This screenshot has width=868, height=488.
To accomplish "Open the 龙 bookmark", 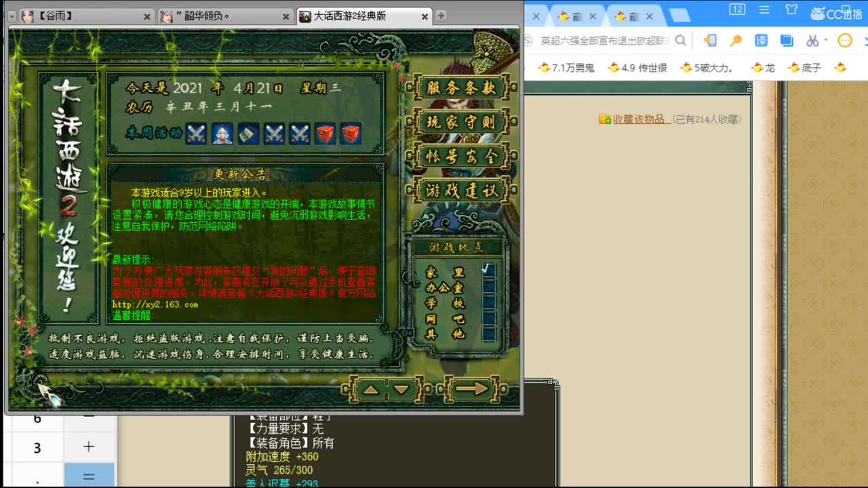I will 764,67.
